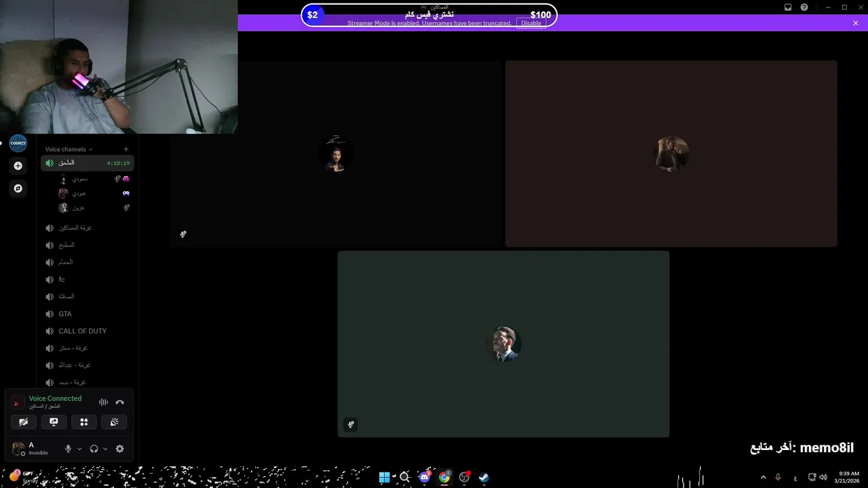Add a new voice channel
Image resolution: width=868 pixels, height=488 pixels.
click(126, 149)
